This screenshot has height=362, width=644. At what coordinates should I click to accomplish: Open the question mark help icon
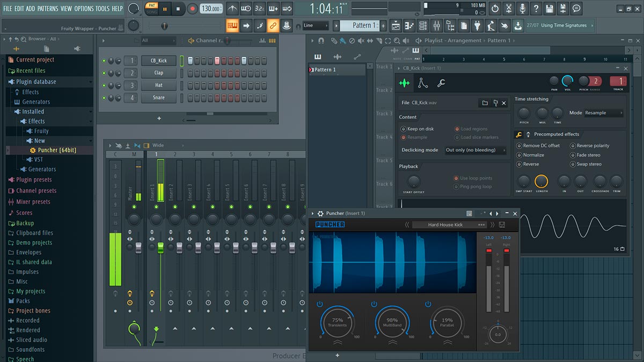click(536, 9)
